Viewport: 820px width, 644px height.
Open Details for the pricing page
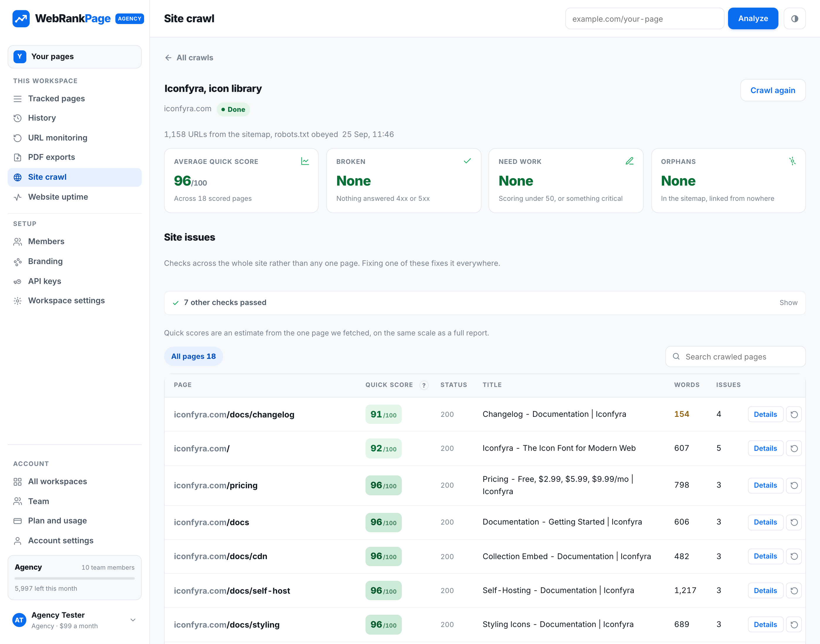pos(765,485)
